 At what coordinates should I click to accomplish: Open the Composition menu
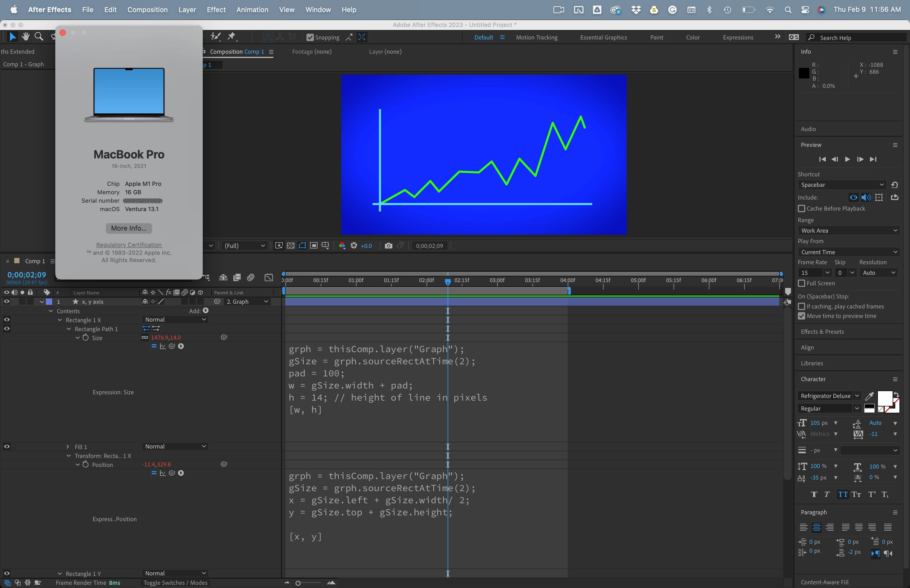click(147, 9)
